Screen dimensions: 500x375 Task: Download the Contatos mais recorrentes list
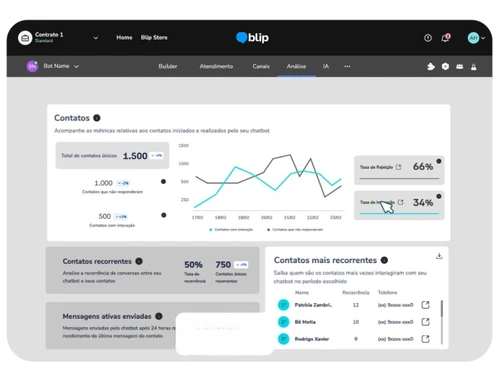tap(439, 256)
